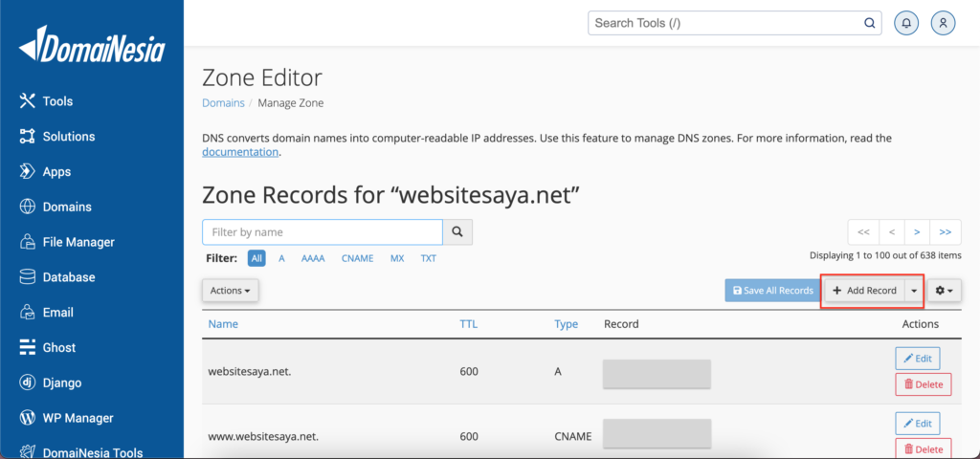Open the Ghost sidebar item
This screenshot has width=980, height=459.
click(59, 347)
